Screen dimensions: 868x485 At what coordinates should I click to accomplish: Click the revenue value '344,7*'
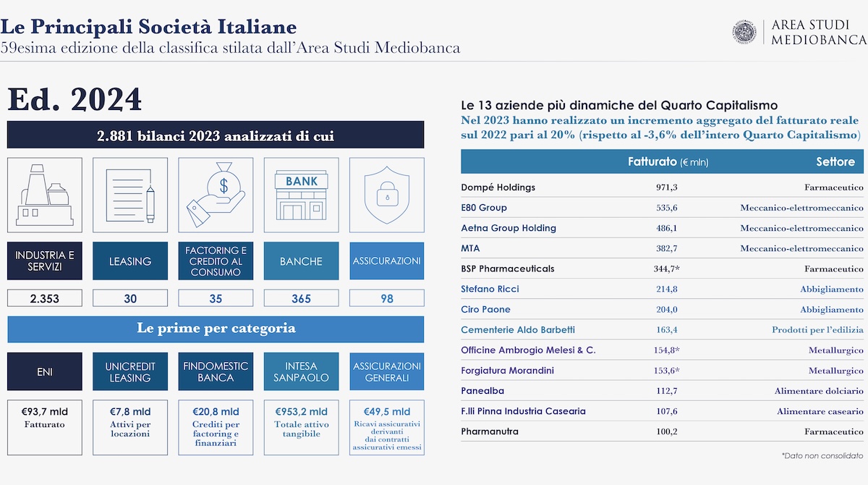click(667, 269)
